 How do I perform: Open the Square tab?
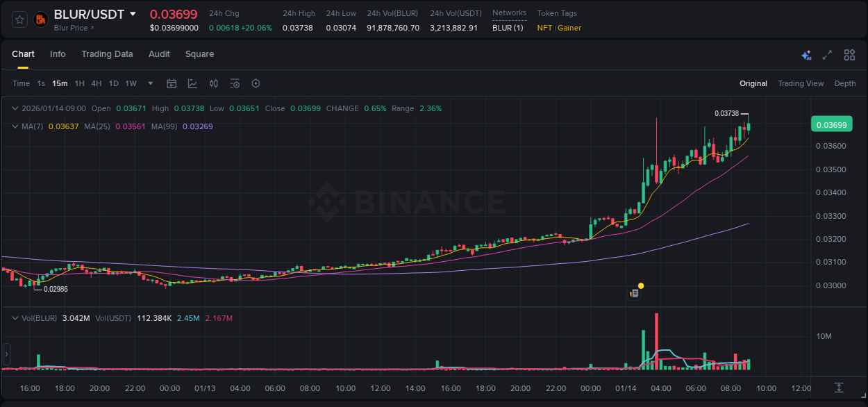pos(199,54)
